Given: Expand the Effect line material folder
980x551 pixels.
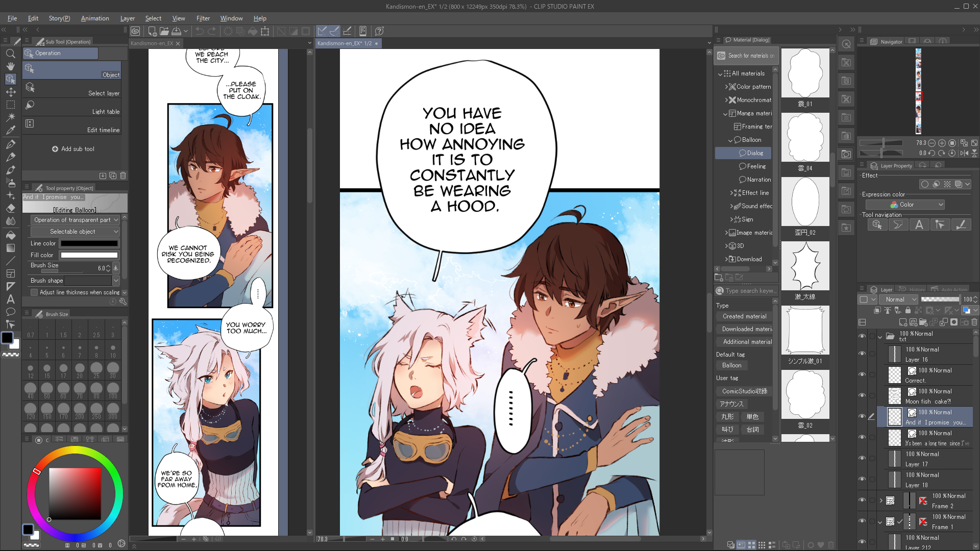Looking at the screenshot, I should coord(731,193).
